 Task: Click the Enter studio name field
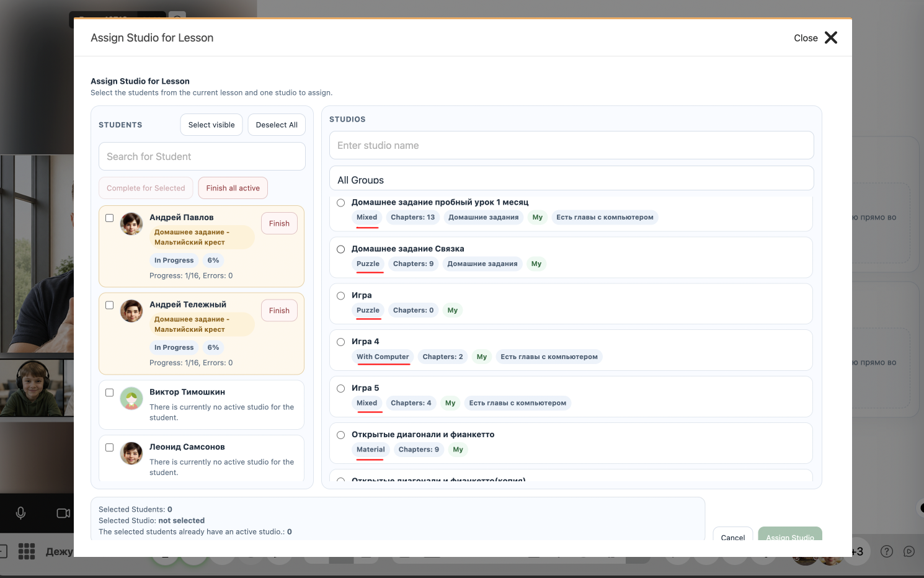click(572, 145)
